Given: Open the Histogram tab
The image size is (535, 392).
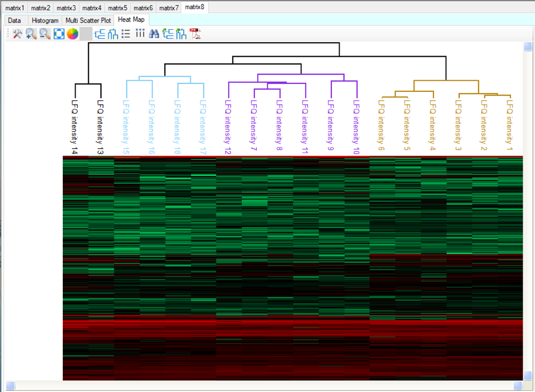Looking at the screenshot, I should [x=45, y=21].
